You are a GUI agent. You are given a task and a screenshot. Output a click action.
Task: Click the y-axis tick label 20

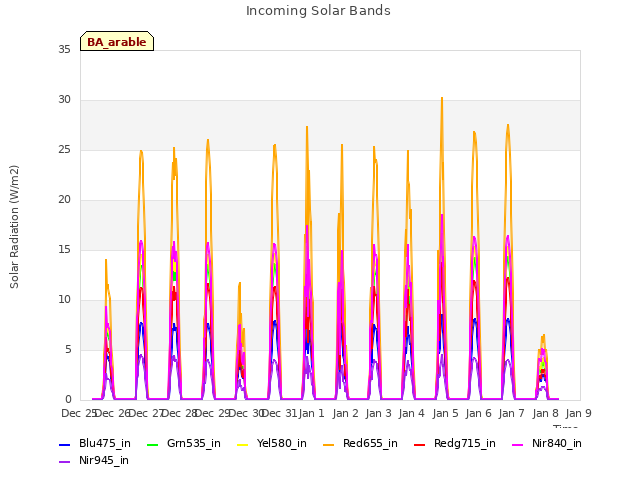64,200
